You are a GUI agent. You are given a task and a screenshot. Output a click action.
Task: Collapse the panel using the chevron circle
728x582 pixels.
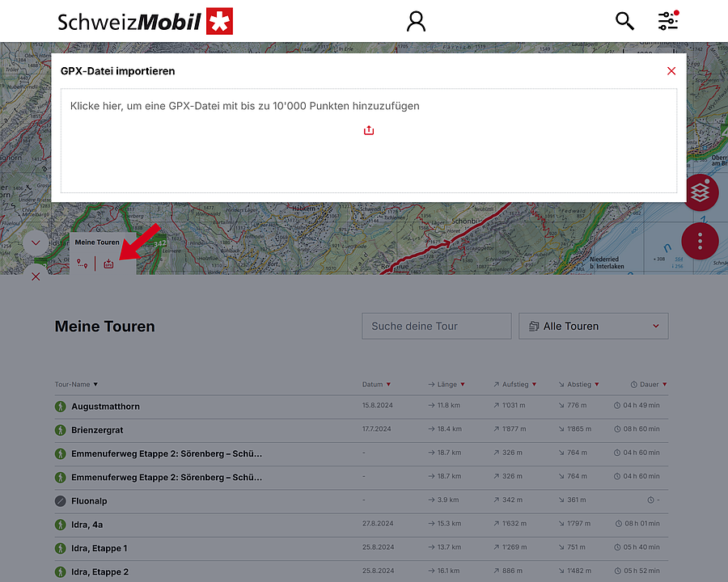coord(35,242)
